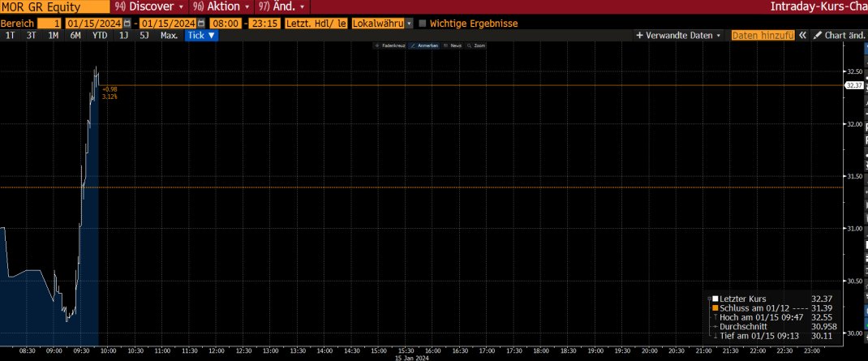Open the Letzt. Hdl price type field
The width and height of the screenshot is (868, 361).
tap(316, 24)
